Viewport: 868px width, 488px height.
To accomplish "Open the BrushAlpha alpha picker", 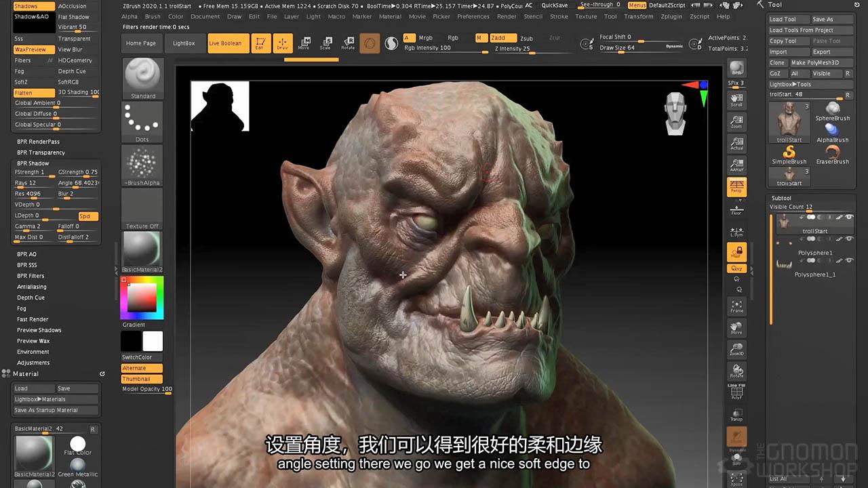I will point(142,166).
